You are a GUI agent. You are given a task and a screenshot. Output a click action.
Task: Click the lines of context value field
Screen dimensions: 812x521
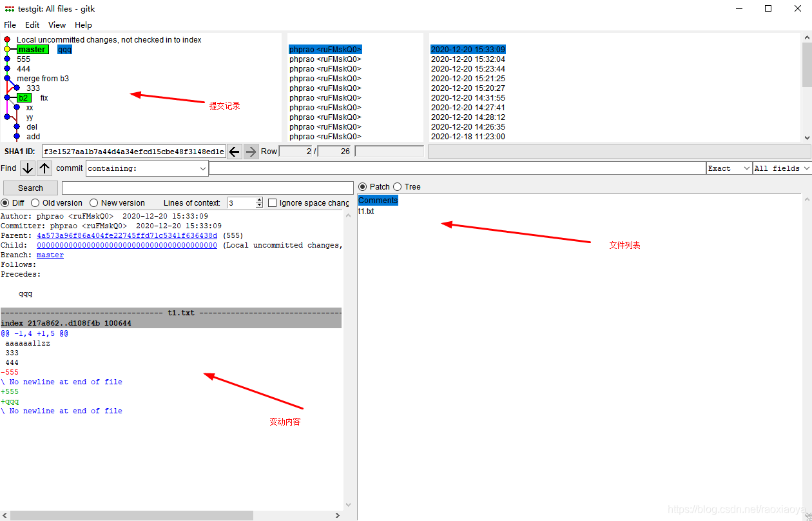[x=242, y=202]
